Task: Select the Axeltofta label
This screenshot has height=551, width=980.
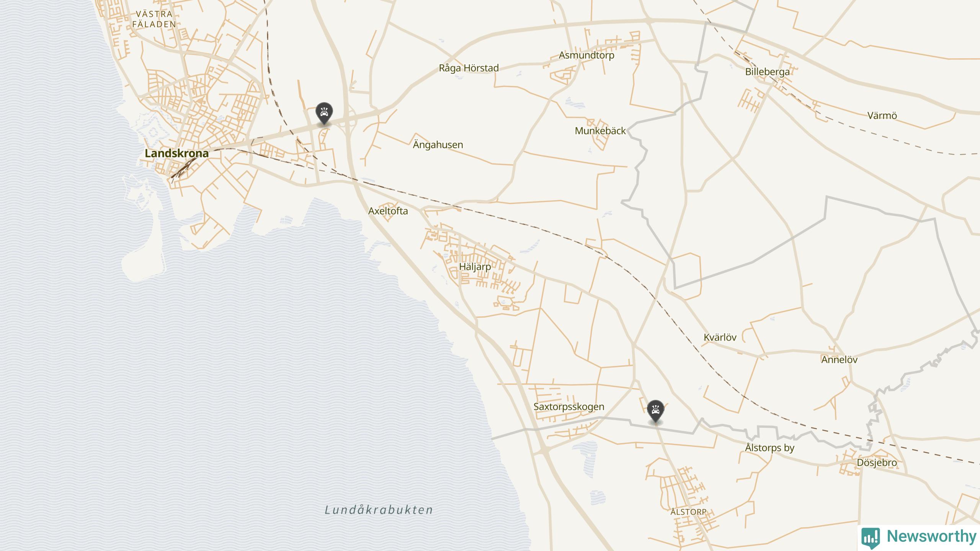Action: pyautogui.click(x=388, y=211)
